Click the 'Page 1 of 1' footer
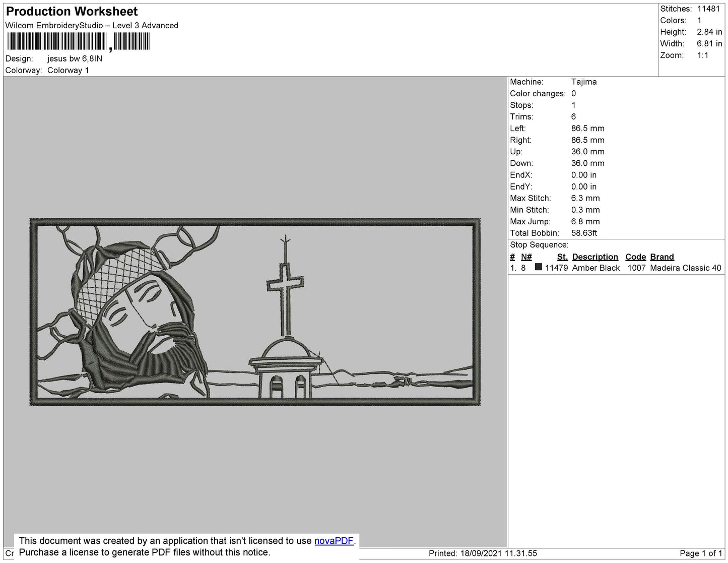Screen dimensions: 728x563 [x=701, y=553]
